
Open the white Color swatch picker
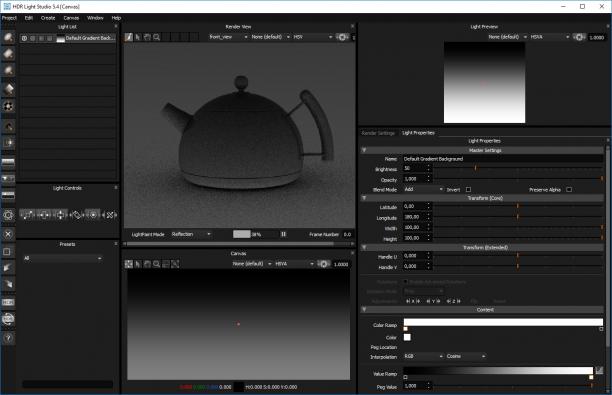click(x=407, y=337)
